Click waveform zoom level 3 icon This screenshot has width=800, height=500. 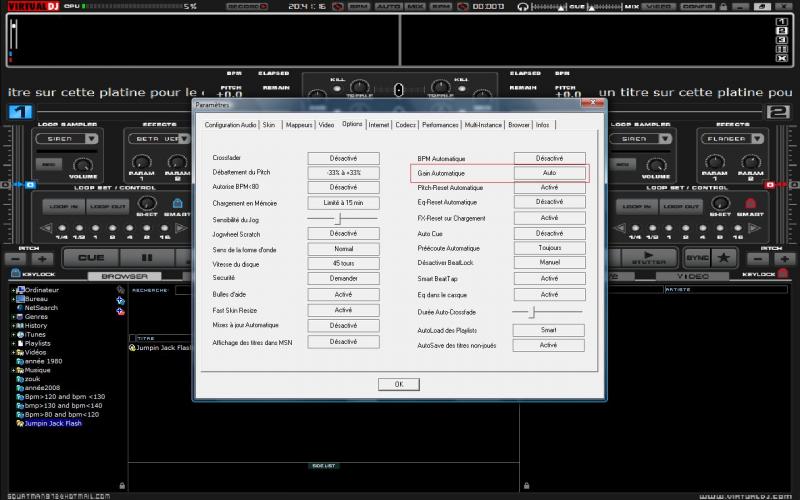tap(782, 40)
